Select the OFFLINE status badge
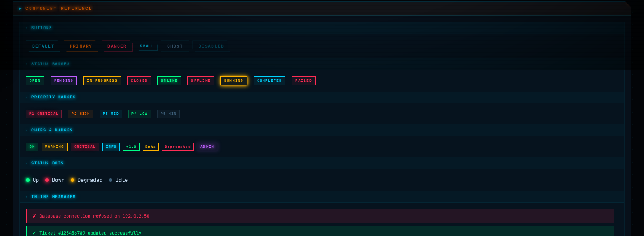 click(x=201, y=81)
